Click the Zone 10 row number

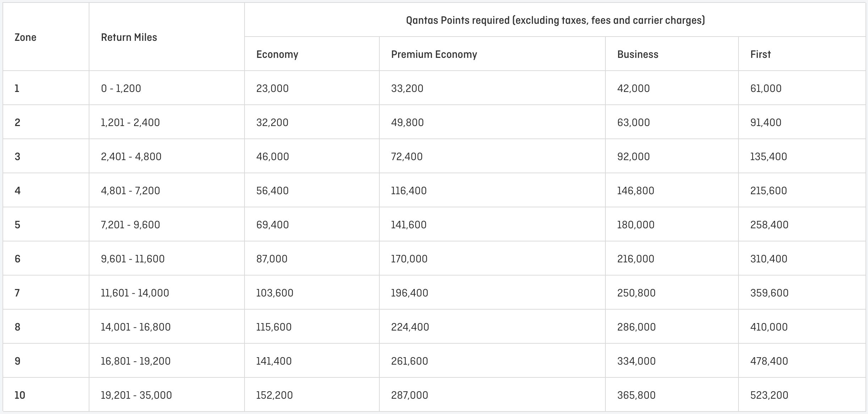[20, 395]
